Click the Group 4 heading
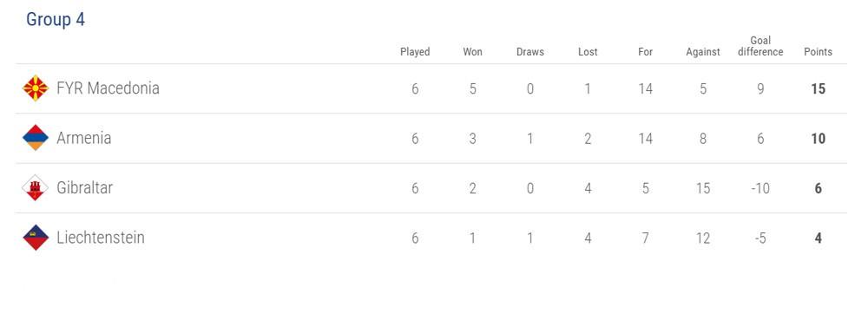 click(x=56, y=19)
